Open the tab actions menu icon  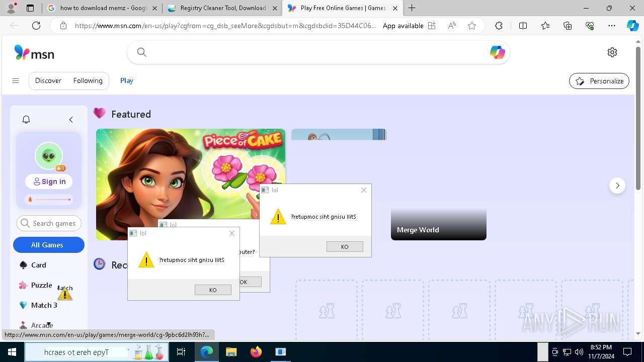point(30,8)
